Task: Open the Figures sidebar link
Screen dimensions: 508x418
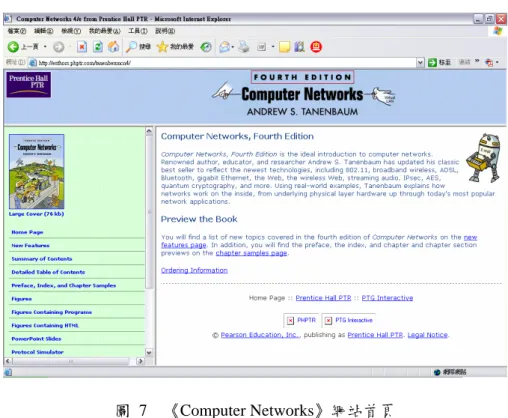Action: [x=22, y=299]
